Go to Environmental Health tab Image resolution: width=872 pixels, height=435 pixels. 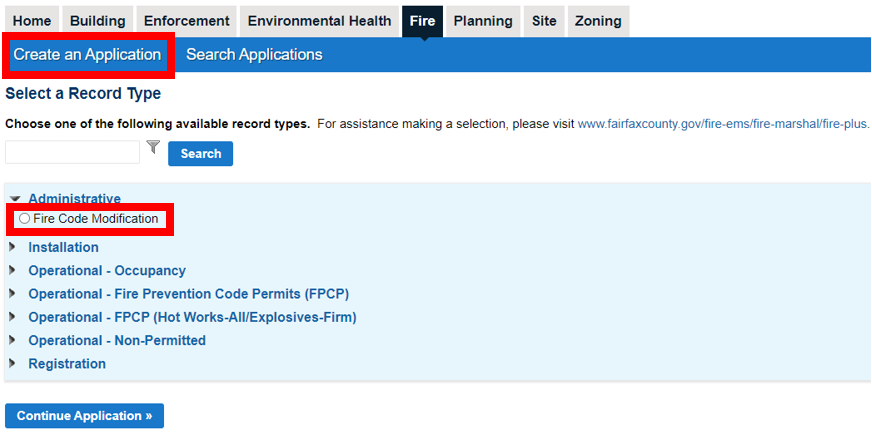[x=320, y=21]
